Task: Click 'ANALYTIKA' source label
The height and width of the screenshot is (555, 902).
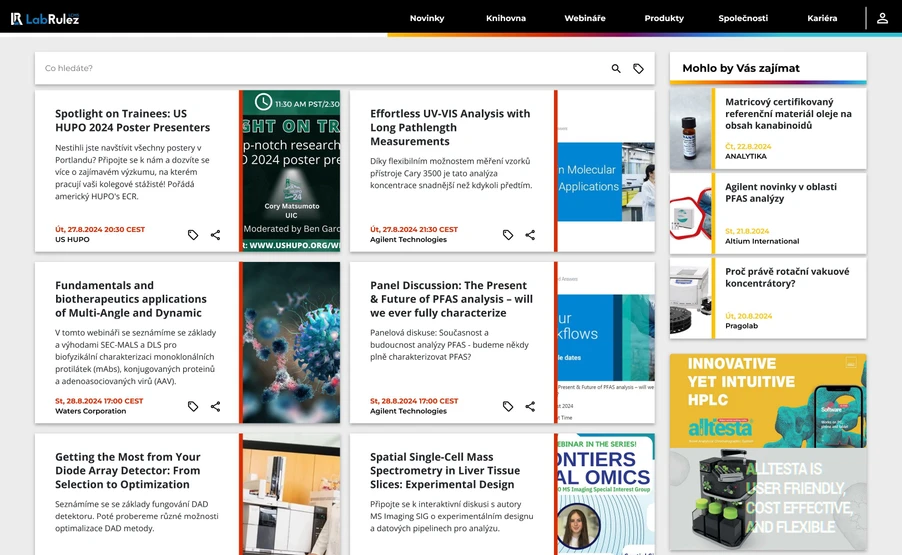Action: pyautogui.click(x=746, y=156)
